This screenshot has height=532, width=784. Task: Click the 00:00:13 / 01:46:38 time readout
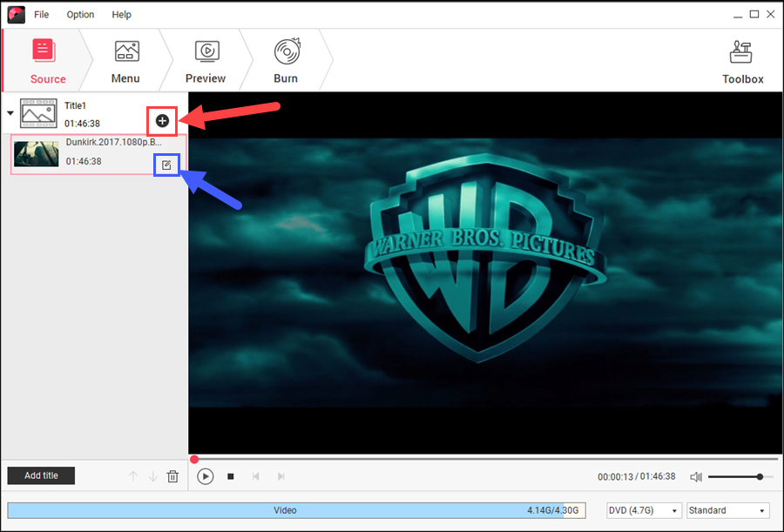pos(636,476)
